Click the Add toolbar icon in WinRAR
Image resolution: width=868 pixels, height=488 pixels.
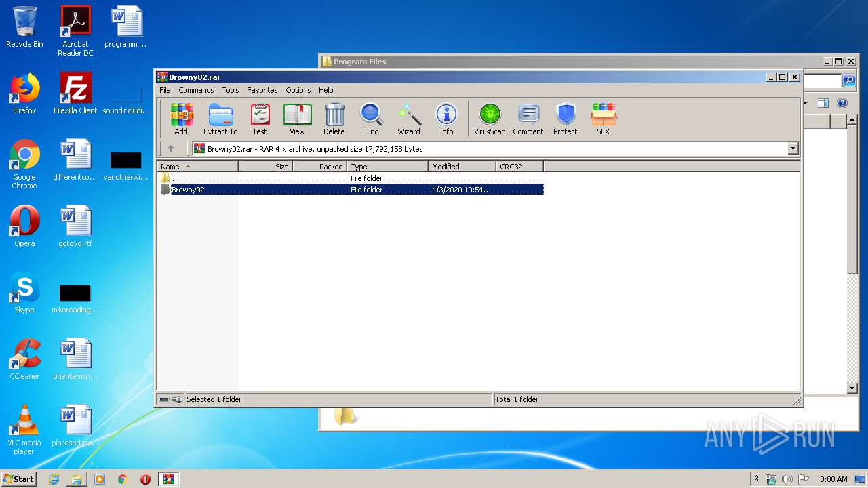tap(181, 119)
